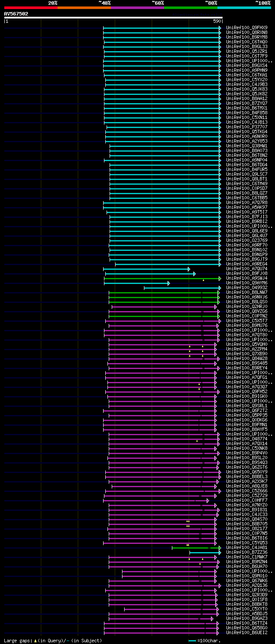The image size is (275, 644).
Task: Select the UniRef100_C5X5T7 label
Action: pos(247,320)
